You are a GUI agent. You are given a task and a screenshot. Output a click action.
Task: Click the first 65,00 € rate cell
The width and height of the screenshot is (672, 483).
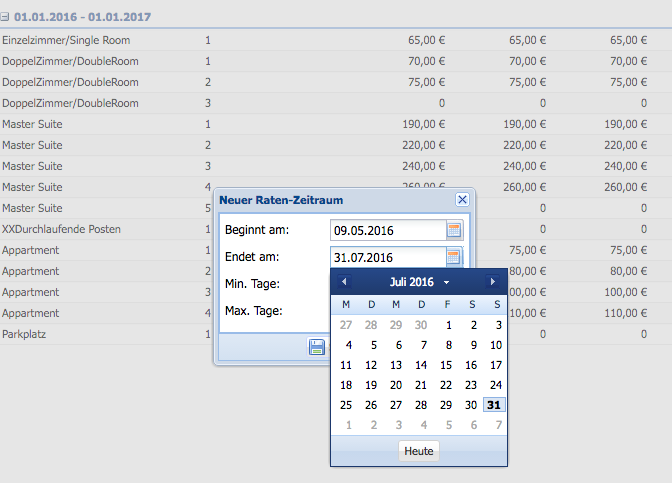pyautogui.click(x=426, y=40)
